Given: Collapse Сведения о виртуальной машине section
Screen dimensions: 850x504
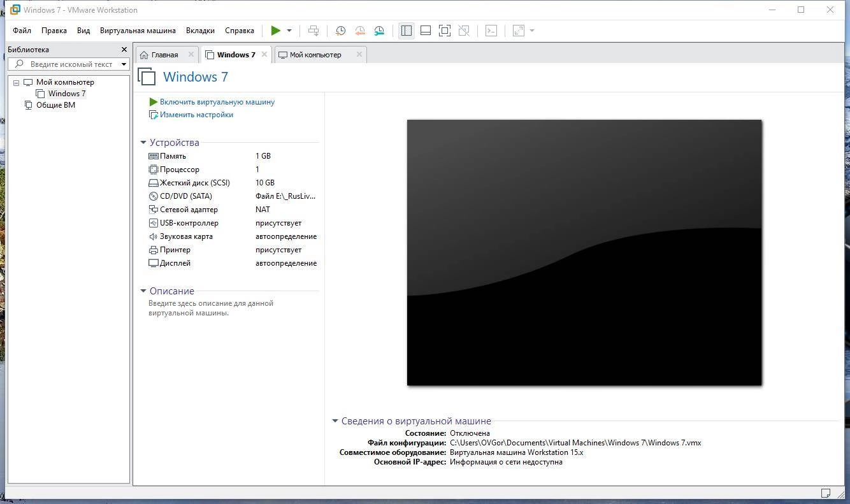Looking at the screenshot, I should click(x=335, y=421).
